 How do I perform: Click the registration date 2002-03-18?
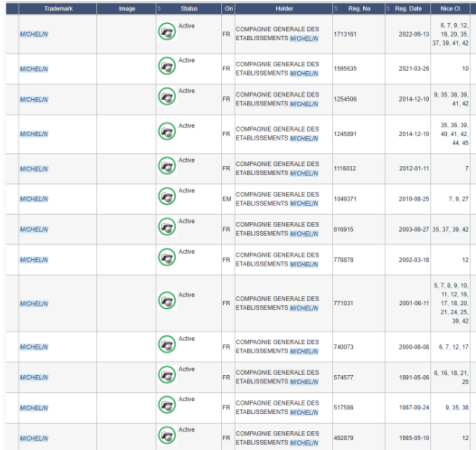pyautogui.click(x=414, y=260)
